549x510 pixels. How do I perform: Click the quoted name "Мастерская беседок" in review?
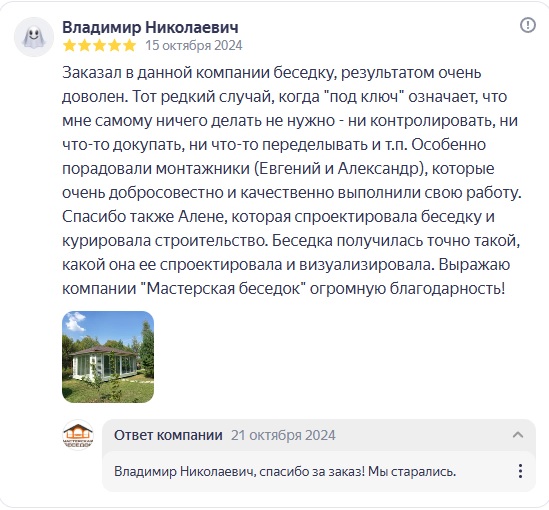point(223,289)
